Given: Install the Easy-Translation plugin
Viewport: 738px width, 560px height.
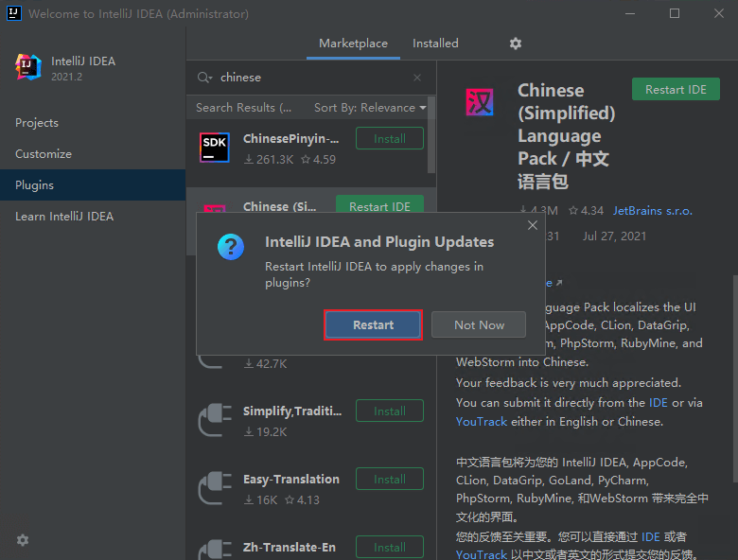Looking at the screenshot, I should (x=390, y=479).
